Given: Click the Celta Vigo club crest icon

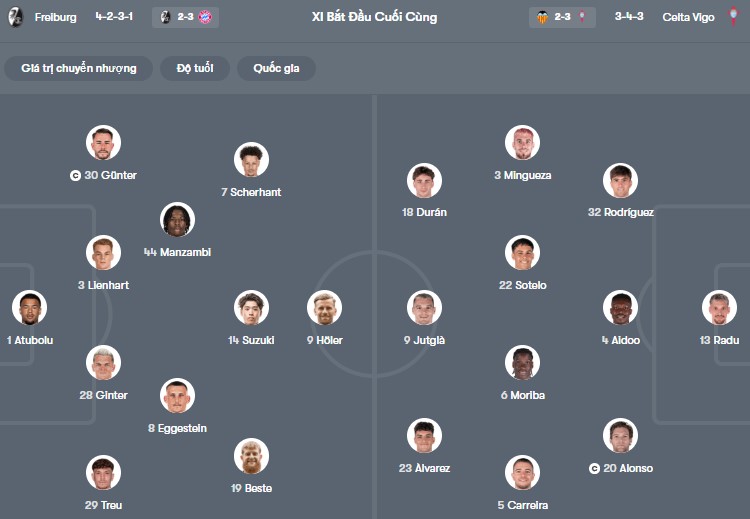Looking at the screenshot, I should click(733, 17).
